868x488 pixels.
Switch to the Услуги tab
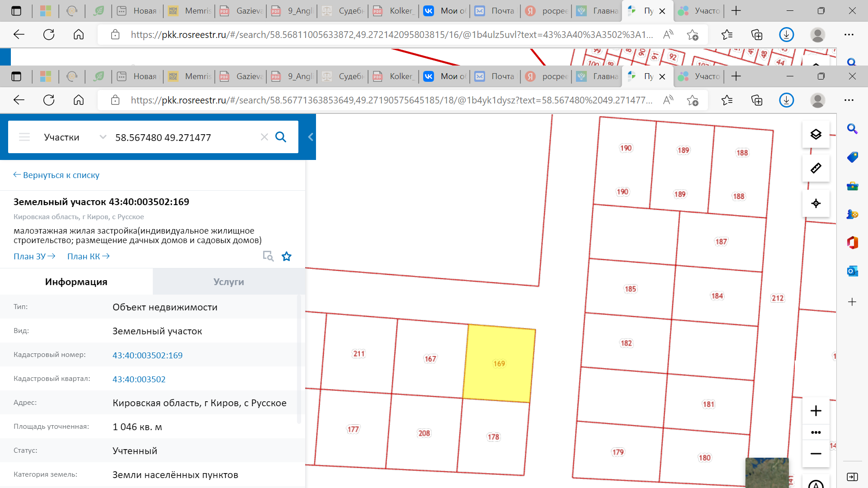(x=229, y=282)
